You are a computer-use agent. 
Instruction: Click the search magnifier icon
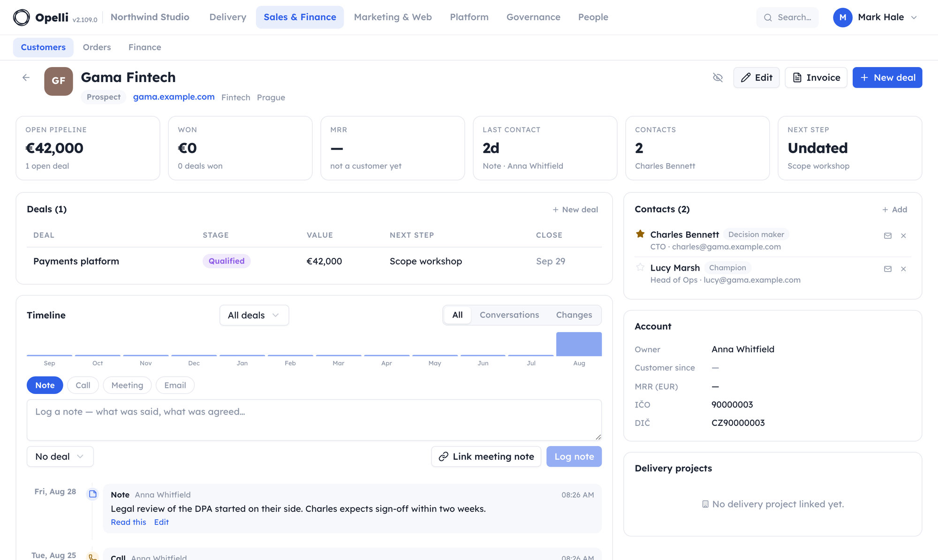coord(768,17)
